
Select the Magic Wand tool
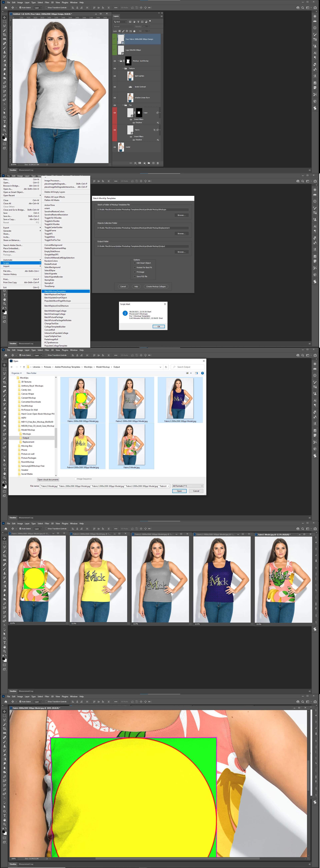(x=4, y=30)
